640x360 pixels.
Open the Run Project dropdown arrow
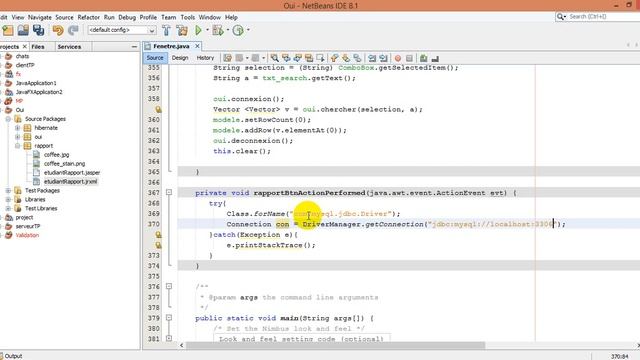pos(207,30)
